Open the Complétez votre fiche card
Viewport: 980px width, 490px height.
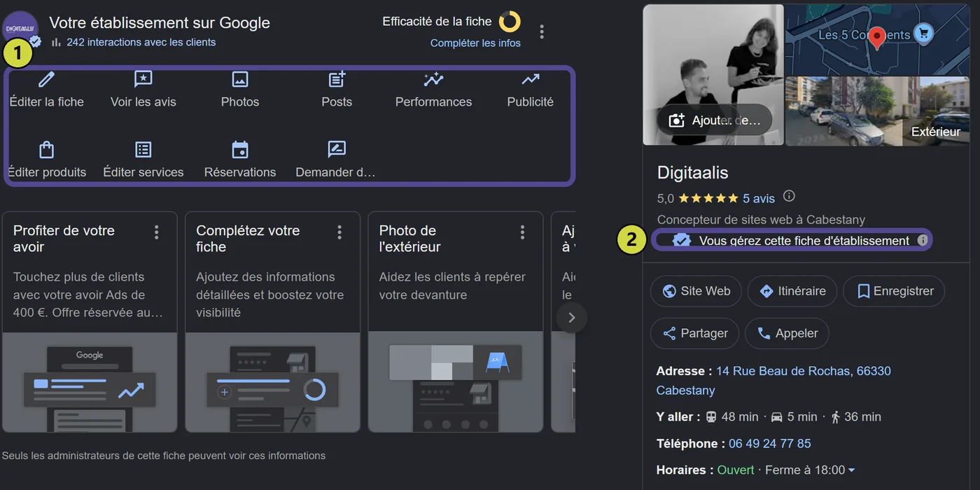click(272, 322)
